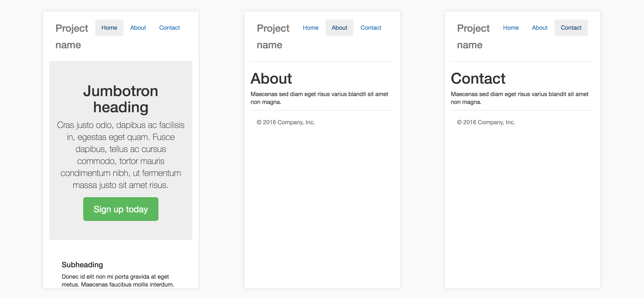Viewport: 644px width, 297px height.
Task: Open Contact link on the About page
Action: tap(371, 28)
